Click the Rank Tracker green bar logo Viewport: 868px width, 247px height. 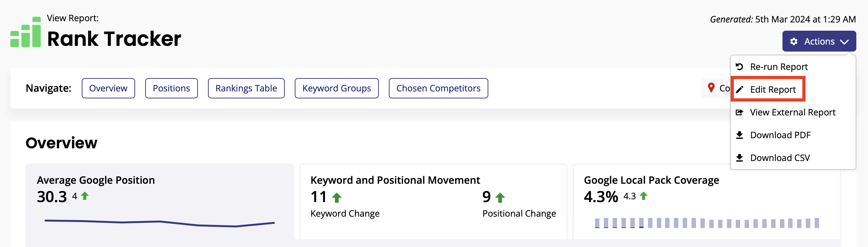[x=26, y=32]
